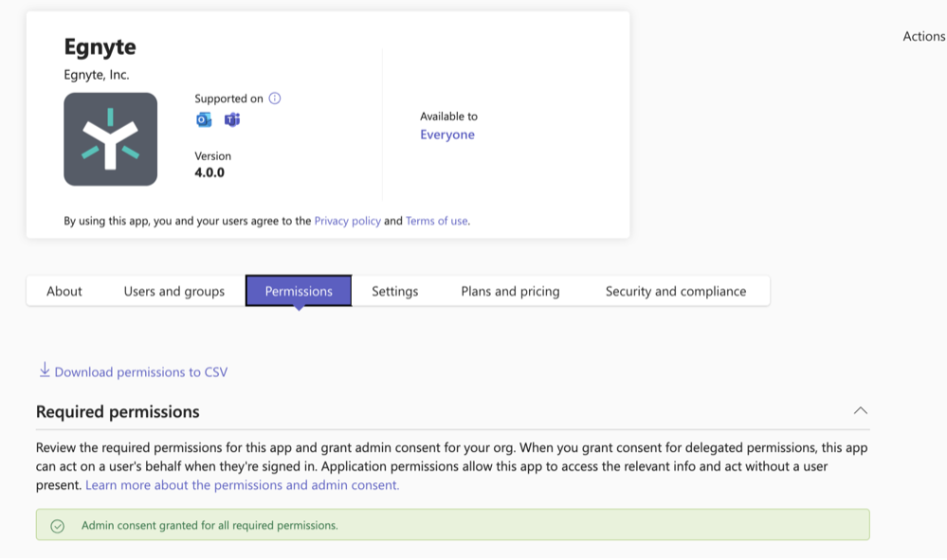The image size is (947, 560).
Task: Switch to the Settings tab
Action: [395, 291]
